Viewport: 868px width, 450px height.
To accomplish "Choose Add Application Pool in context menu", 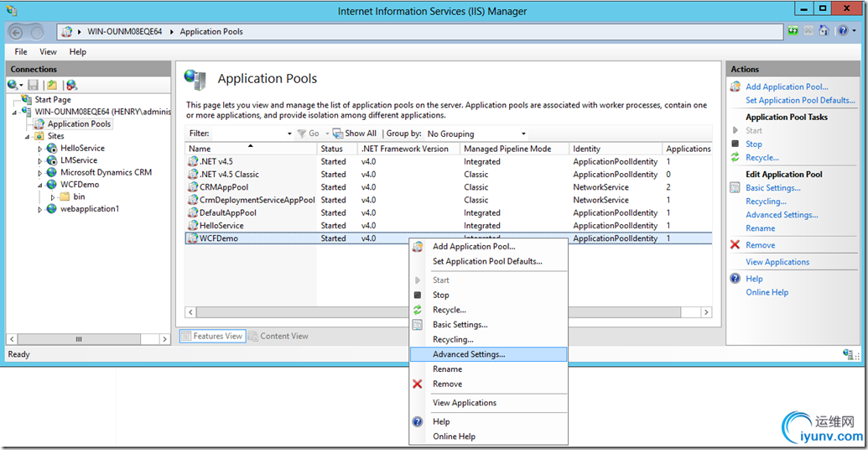I will pyautogui.click(x=488, y=247).
